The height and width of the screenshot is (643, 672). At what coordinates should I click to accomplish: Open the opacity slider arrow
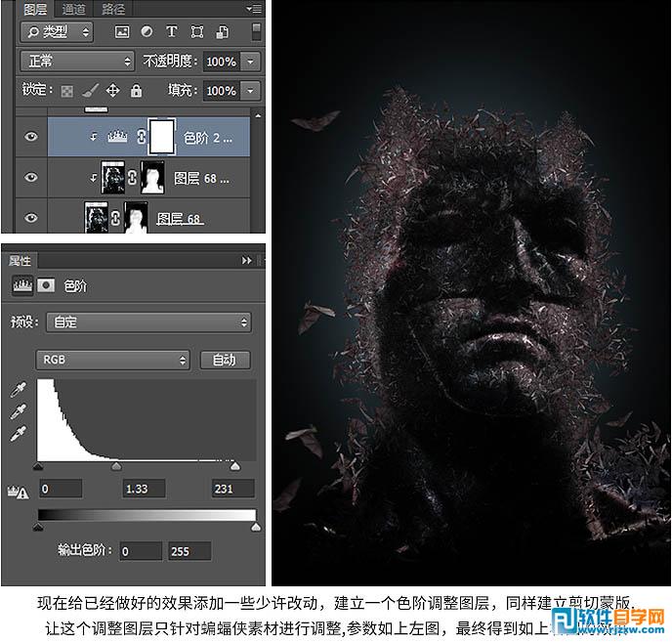click(251, 62)
